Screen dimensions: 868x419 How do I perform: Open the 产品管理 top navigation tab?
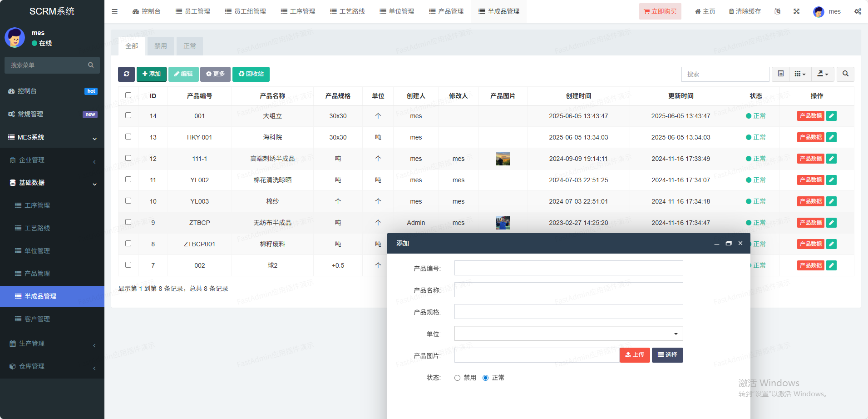coord(446,11)
